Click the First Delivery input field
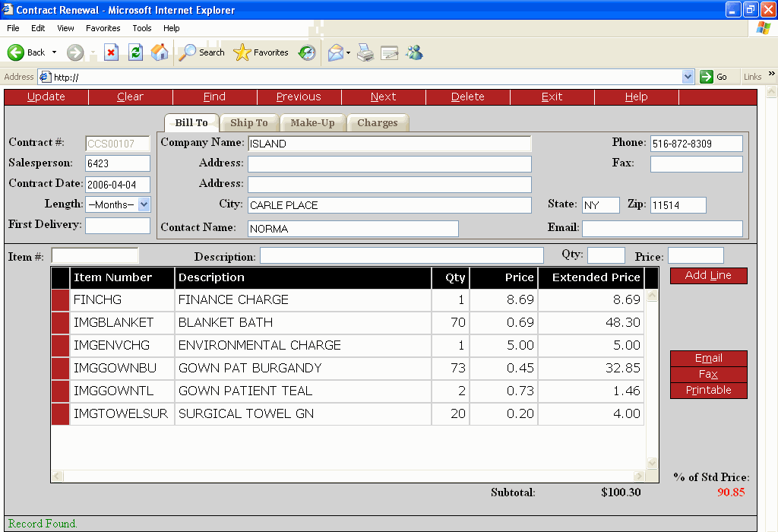This screenshot has width=778, height=532. coord(118,226)
